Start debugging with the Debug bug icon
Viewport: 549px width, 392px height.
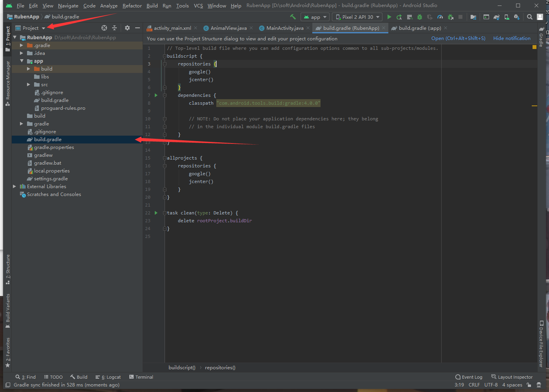click(x=420, y=17)
